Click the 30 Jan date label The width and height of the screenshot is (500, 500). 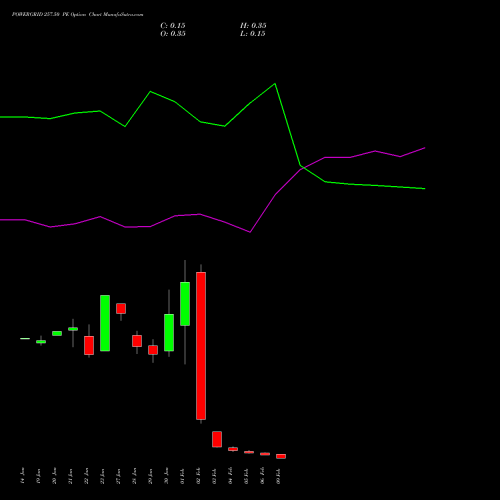tap(166, 476)
